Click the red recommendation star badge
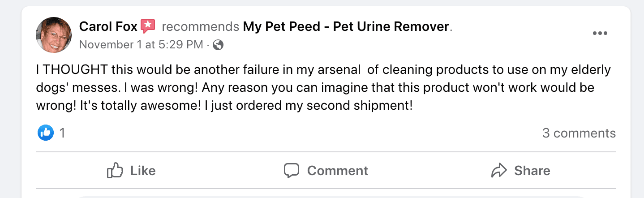The height and width of the screenshot is (198, 644). [148, 27]
